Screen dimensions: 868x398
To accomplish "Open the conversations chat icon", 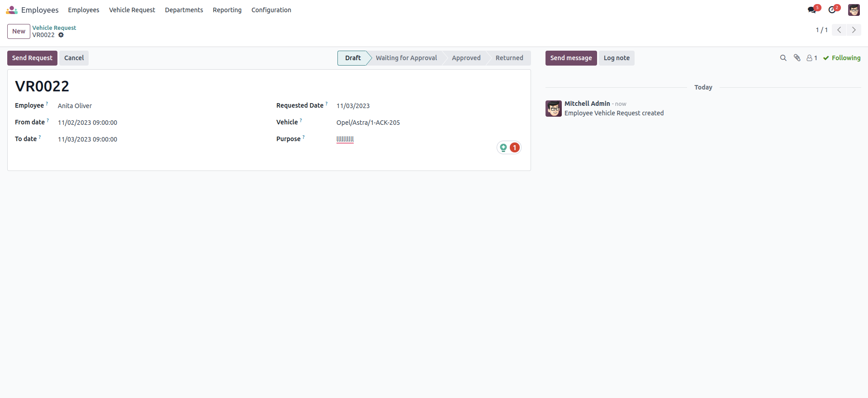I will pos(812,10).
